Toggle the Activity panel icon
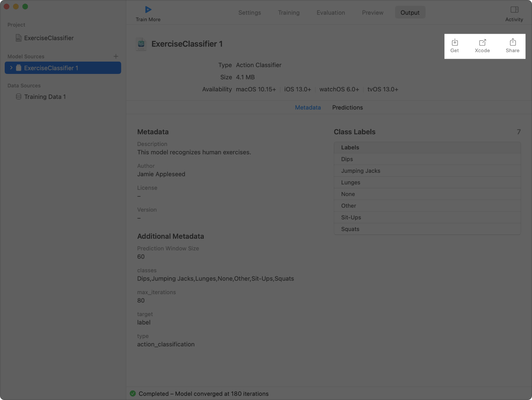This screenshot has height=400, width=532. [514, 10]
